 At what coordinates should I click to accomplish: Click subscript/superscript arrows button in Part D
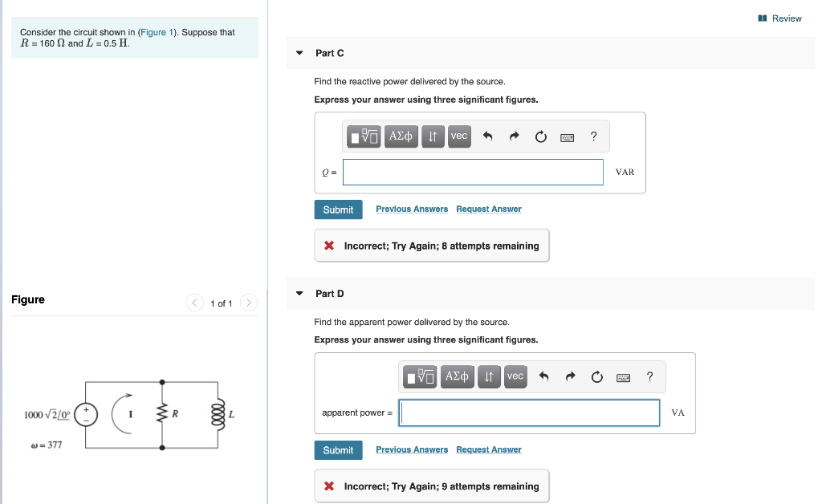point(489,377)
